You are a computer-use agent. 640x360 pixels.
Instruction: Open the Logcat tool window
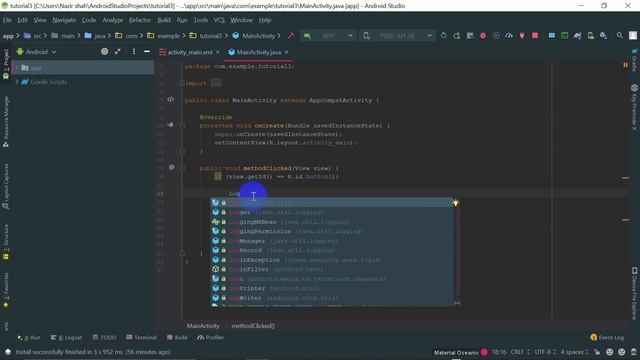[x=66, y=338]
